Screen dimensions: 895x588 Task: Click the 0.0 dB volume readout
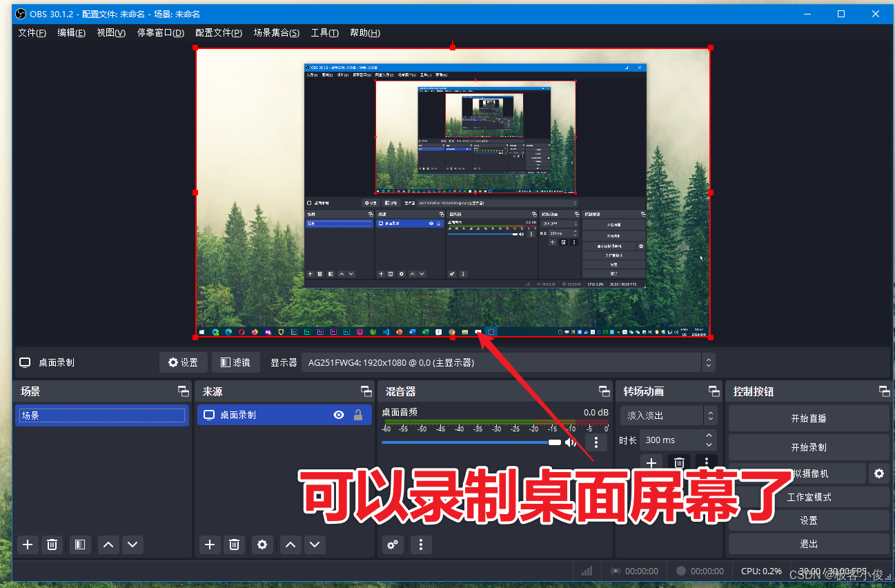(596, 412)
